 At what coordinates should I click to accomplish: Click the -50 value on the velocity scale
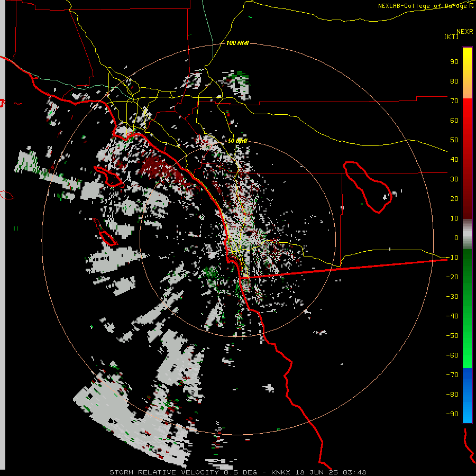point(452,336)
